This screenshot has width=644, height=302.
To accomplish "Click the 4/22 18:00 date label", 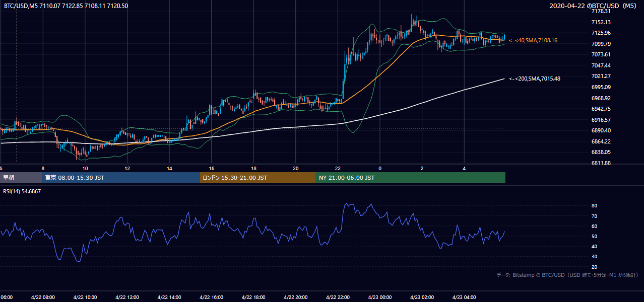I will [253, 297].
